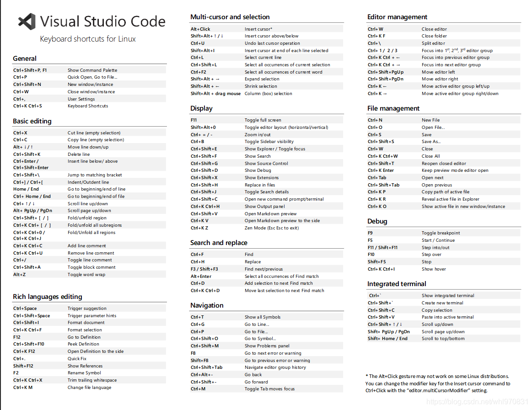Click 'Move editor left' text
532x410 pixels.
438,72
